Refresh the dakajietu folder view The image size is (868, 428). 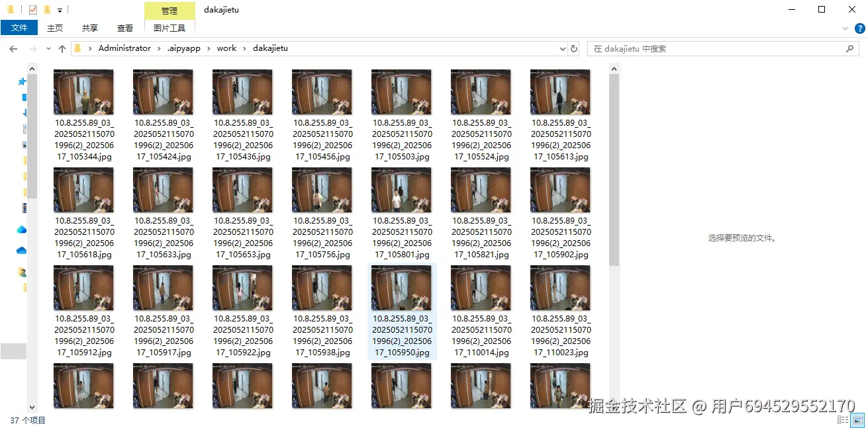point(574,49)
